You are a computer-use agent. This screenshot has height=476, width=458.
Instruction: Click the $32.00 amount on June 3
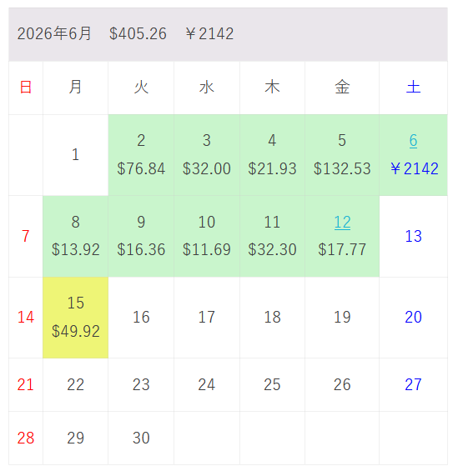coord(207,168)
